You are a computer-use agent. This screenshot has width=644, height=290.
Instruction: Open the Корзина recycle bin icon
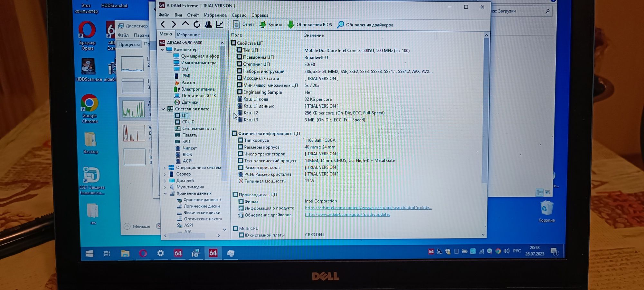[x=546, y=211]
